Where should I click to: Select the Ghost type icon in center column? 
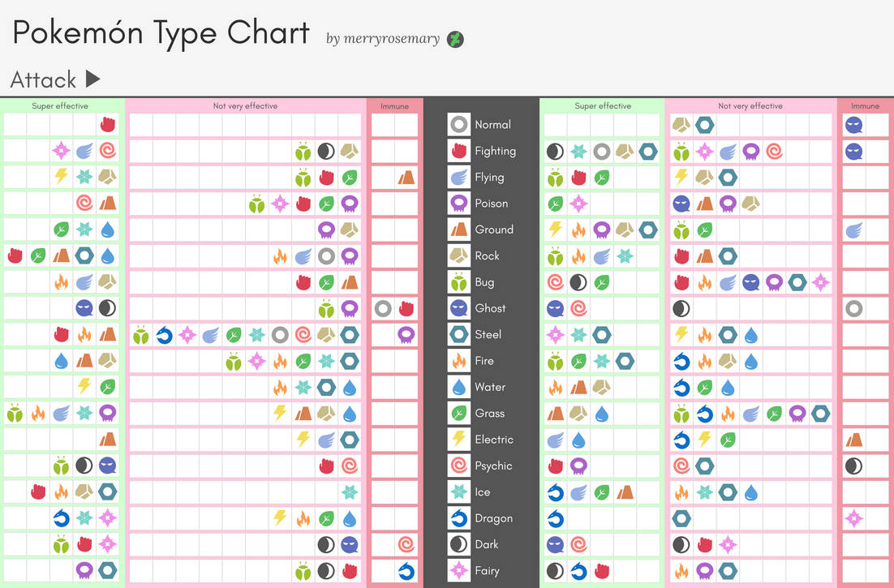[x=459, y=307]
